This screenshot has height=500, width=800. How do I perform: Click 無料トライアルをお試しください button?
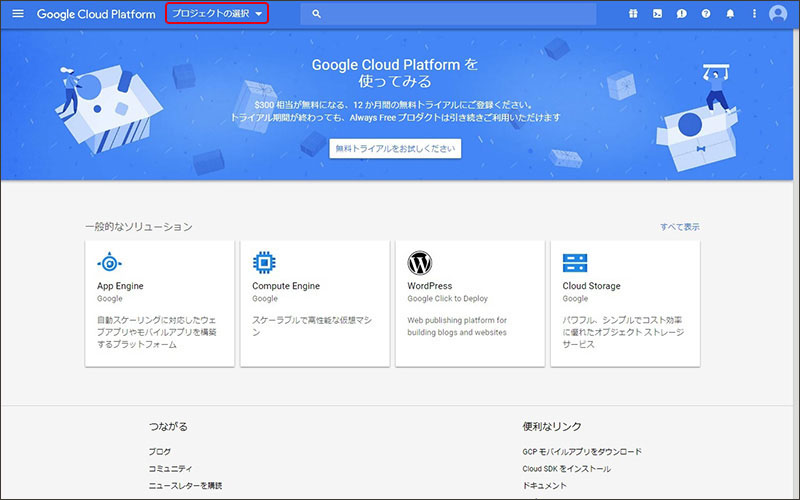point(395,148)
